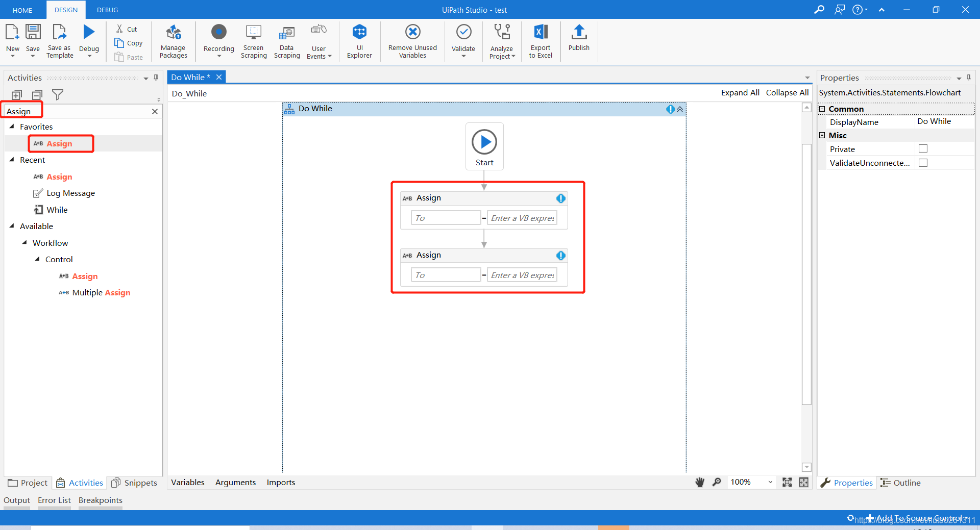This screenshot has width=980, height=530.
Task: Collapse the Common properties section
Action: pyautogui.click(x=822, y=109)
